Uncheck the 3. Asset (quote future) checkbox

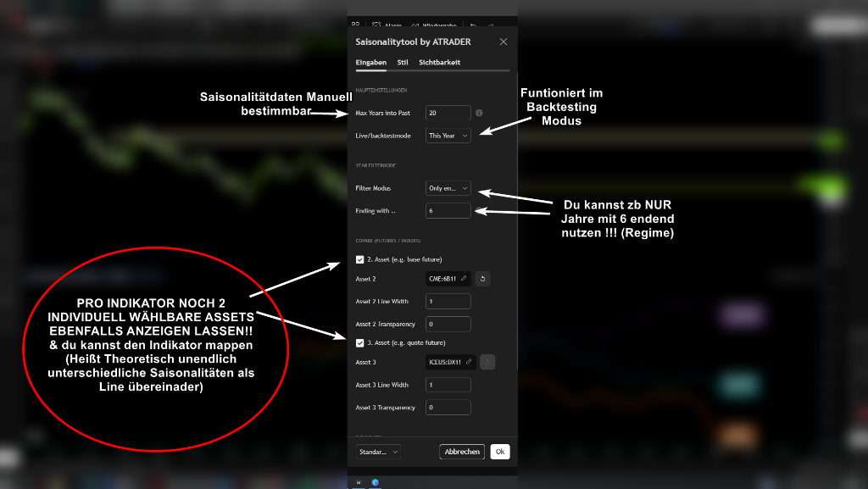pyautogui.click(x=360, y=342)
